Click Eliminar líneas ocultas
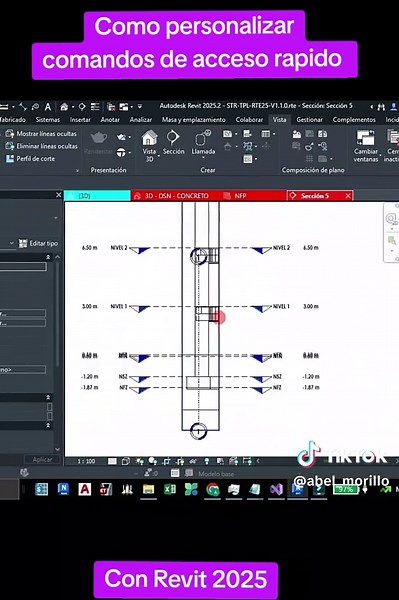This screenshot has width=399, height=600. click(41, 146)
